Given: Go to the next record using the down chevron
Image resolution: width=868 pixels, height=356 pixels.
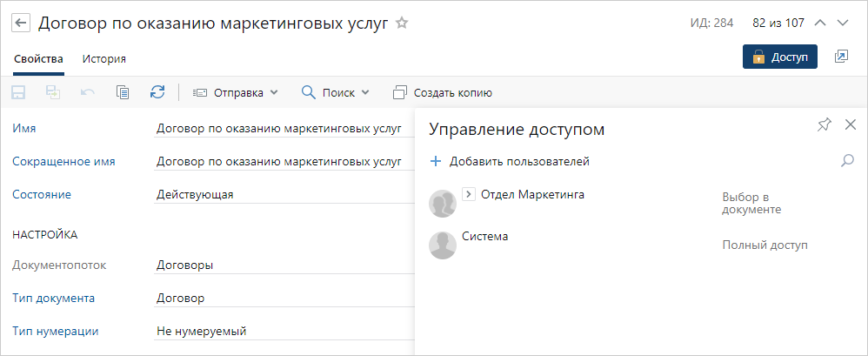Looking at the screenshot, I should tap(842, 24).
